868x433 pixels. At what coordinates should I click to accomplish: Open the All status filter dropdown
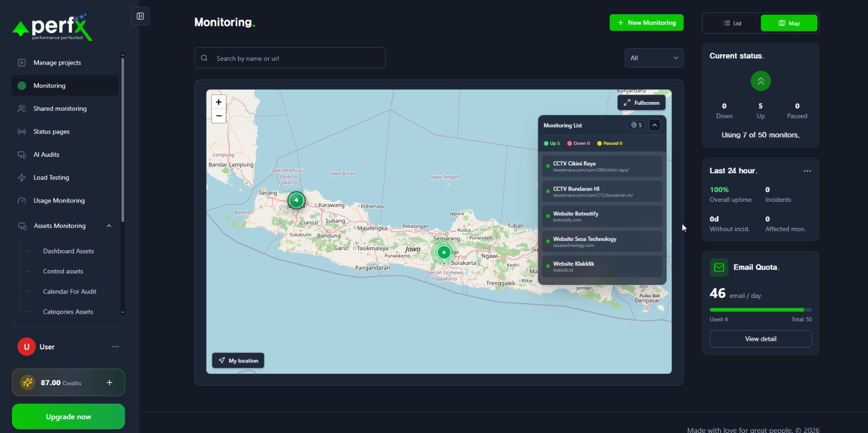coord(654,58)
